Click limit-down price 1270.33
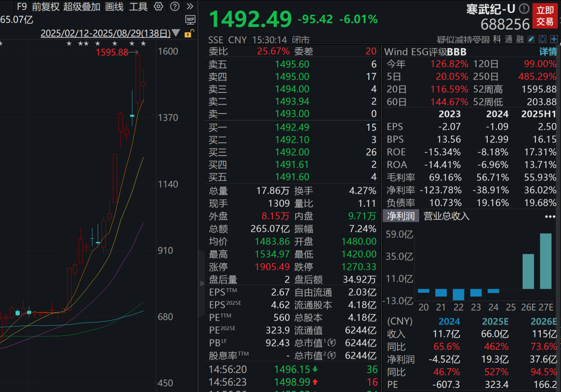Screen dimensions: 561x392 pyautogui.click(x=359, y=267)
